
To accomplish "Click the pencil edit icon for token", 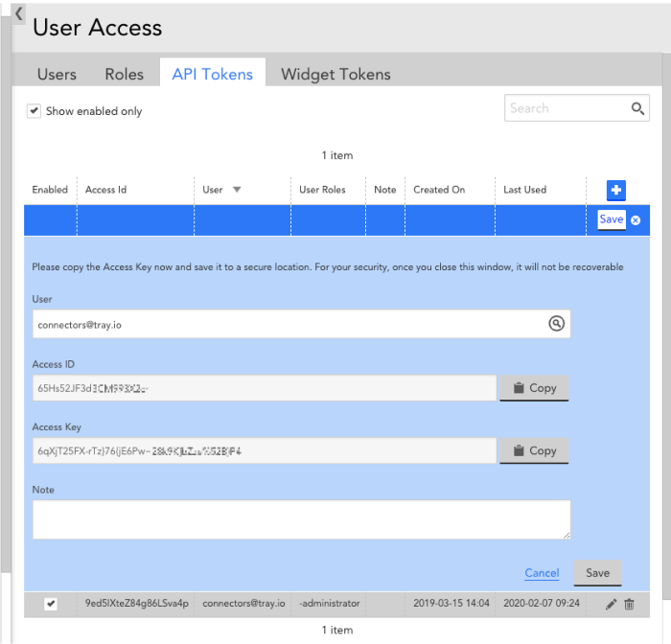I will pyautogui.click(x=611, y=604).
